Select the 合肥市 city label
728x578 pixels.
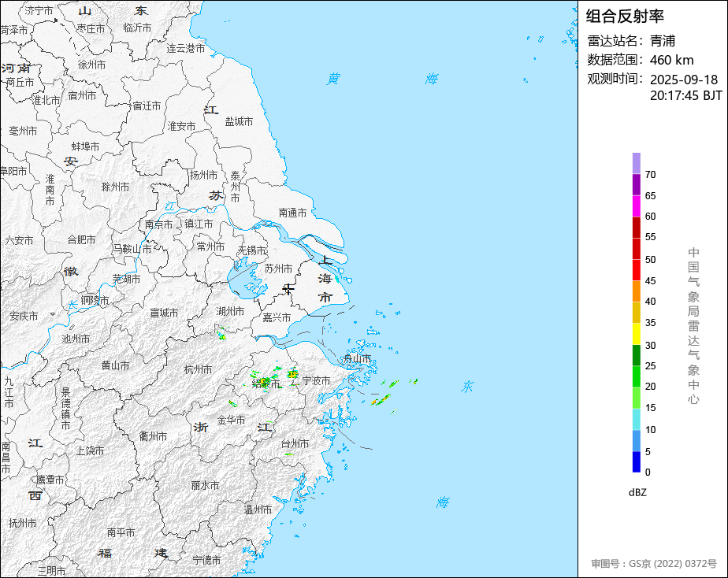81,240
